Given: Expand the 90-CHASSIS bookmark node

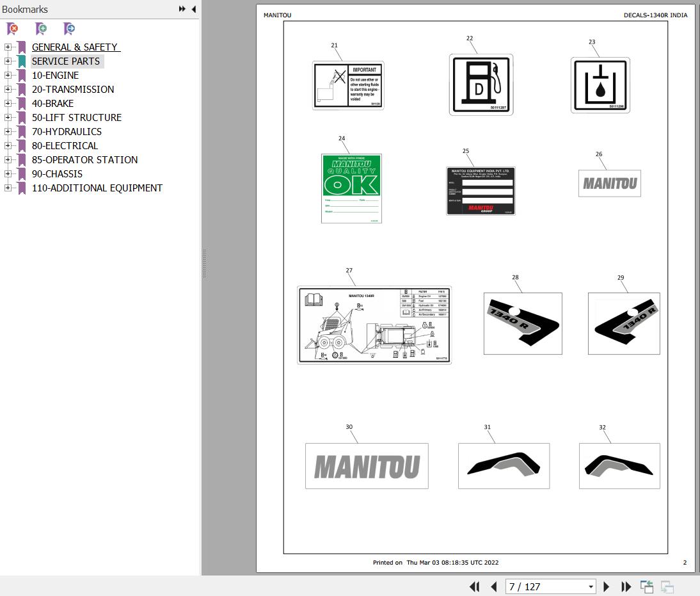Looking at the screenshot, I should (x=8, y=173).
